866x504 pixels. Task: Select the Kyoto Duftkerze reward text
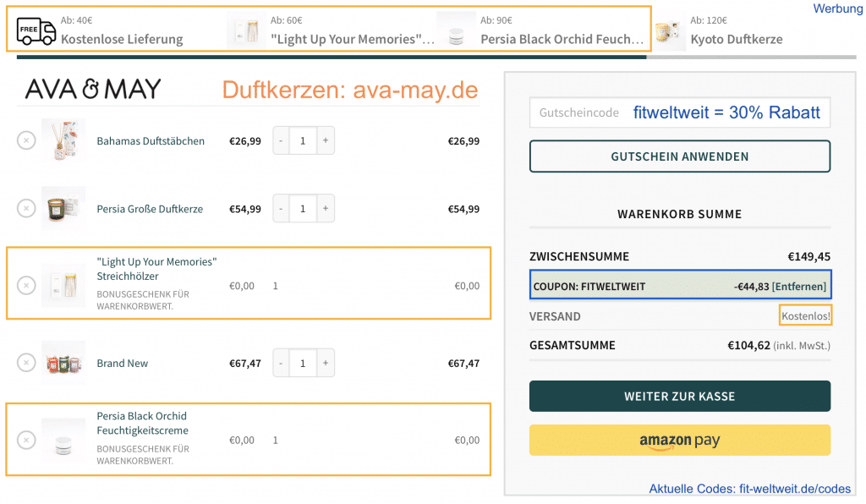tap(737, 39)
